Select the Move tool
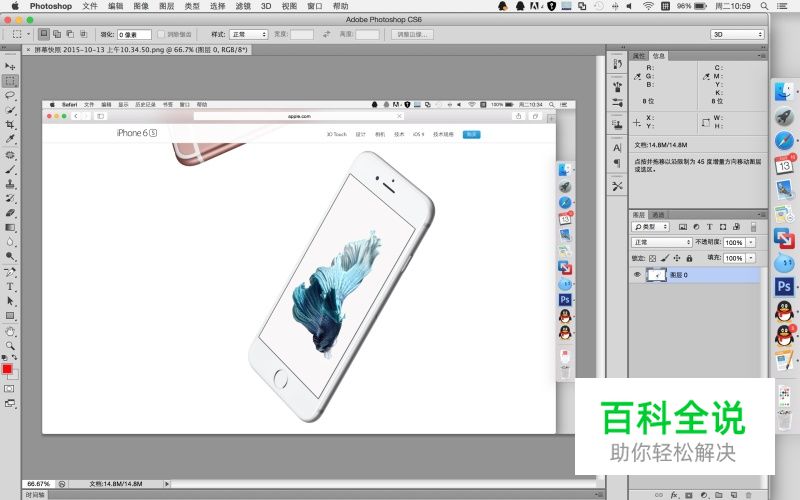 point(10,66)
